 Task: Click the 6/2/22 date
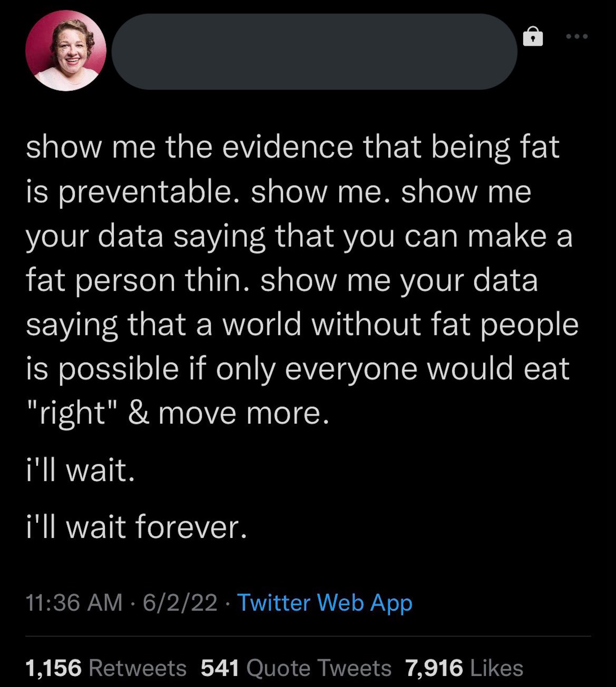(x=180, y=603)
